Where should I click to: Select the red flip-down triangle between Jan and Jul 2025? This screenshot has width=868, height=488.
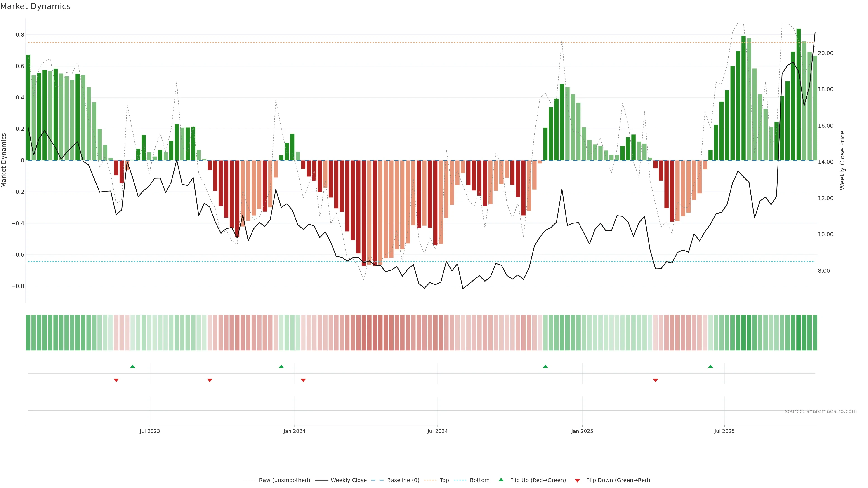coord(655,380)
